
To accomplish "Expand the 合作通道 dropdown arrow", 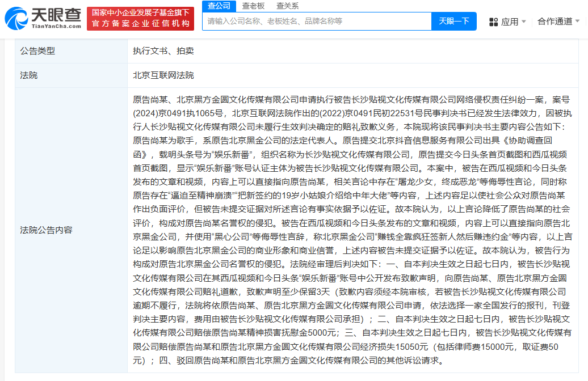I will click(x=578, y=21).
